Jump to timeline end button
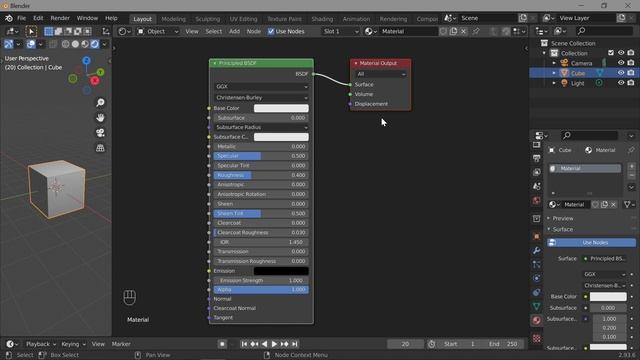The image size is (640, 360). [x=295, y=344]
